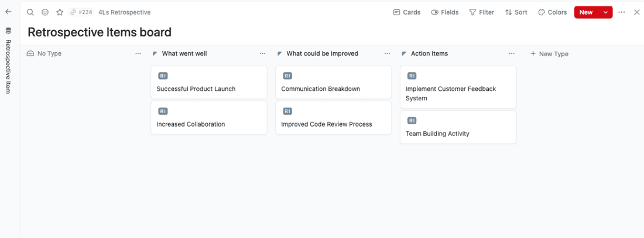Open the Colors picker

pyautogui.click(x=552, y=12)
